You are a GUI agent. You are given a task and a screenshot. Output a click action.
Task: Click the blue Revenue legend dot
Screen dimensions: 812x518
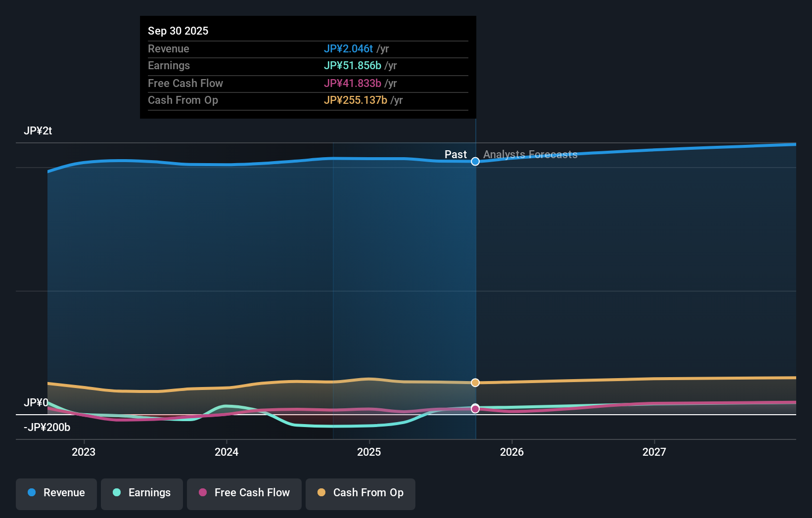31,493
